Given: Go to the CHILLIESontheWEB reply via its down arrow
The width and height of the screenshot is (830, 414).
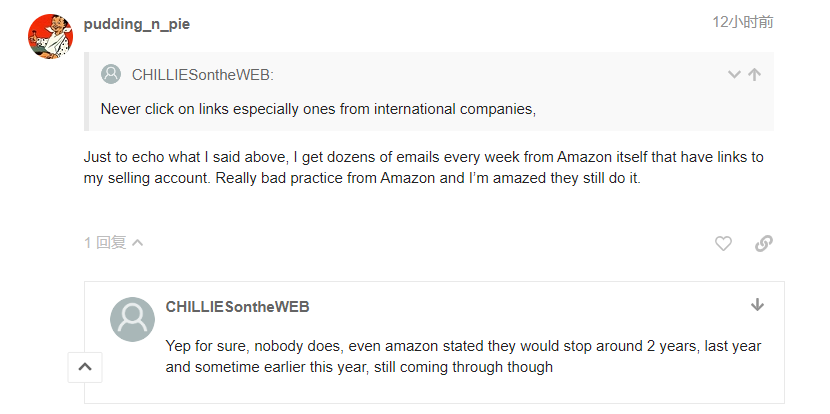Looking at the screenshot, I should 757,305.
